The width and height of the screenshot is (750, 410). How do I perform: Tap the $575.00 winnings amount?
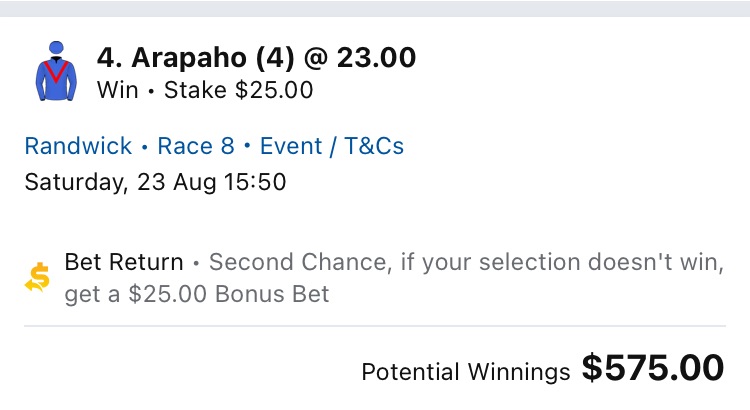(653, 368)
